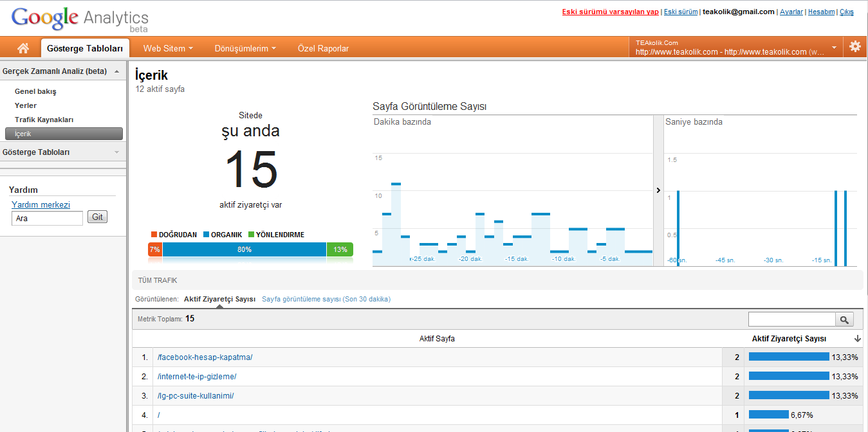Viewport: 868px width, 432px height.
Task: Open Trafik Kaynakları in sidebar
Action: click(44, 120)
